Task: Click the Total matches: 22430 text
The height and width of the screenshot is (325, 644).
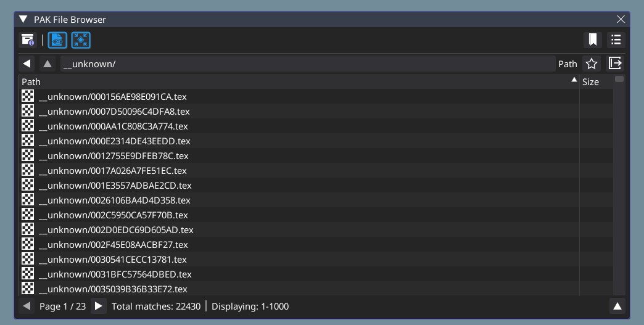Action: coord(156,306)
